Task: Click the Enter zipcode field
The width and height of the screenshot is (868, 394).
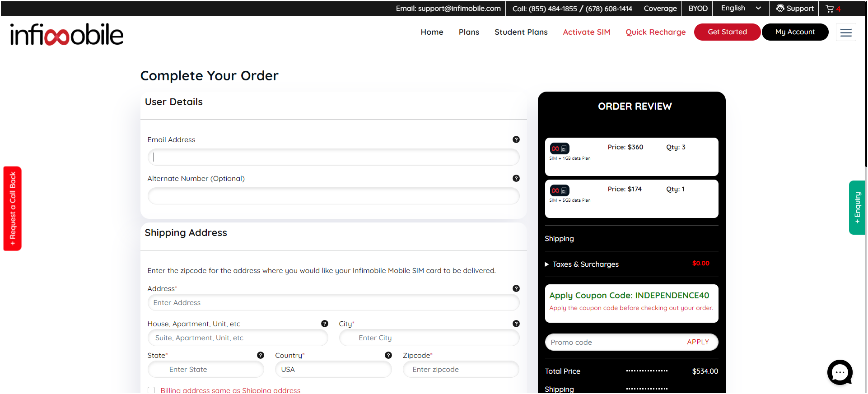Action: click(461, 369)
